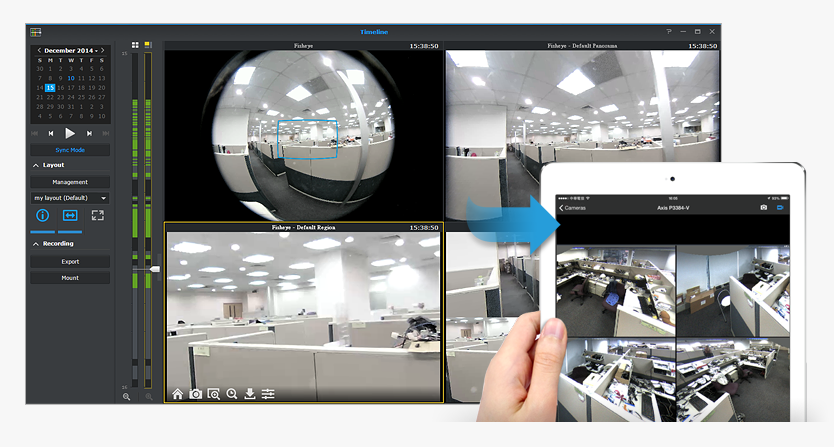
Task: Select December 31 in the calendar
Action: (x=71, y=106)
